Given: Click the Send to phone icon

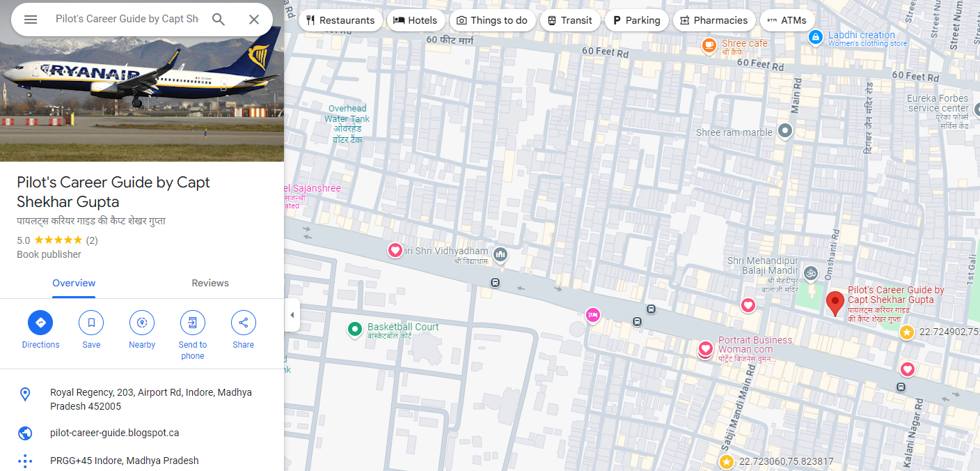Looking at the screenshot, I should point(193,323).
